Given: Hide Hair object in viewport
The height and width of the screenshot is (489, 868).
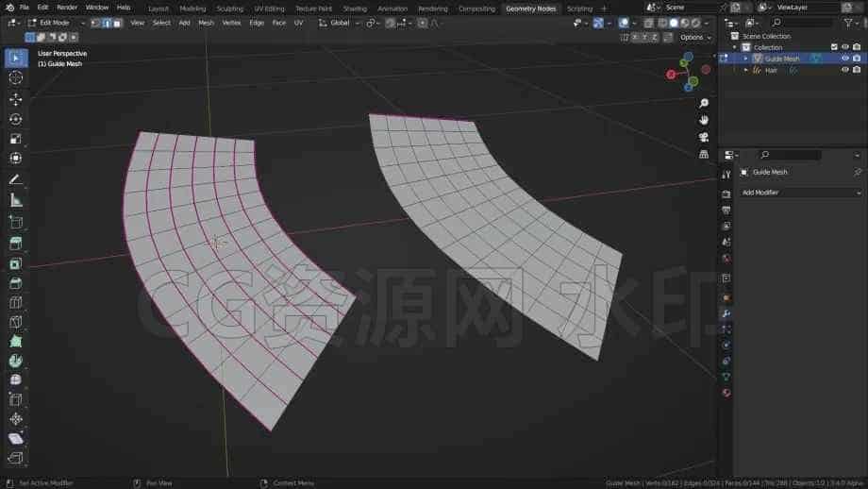Looking at the screenshot, I should coord(844,70).
